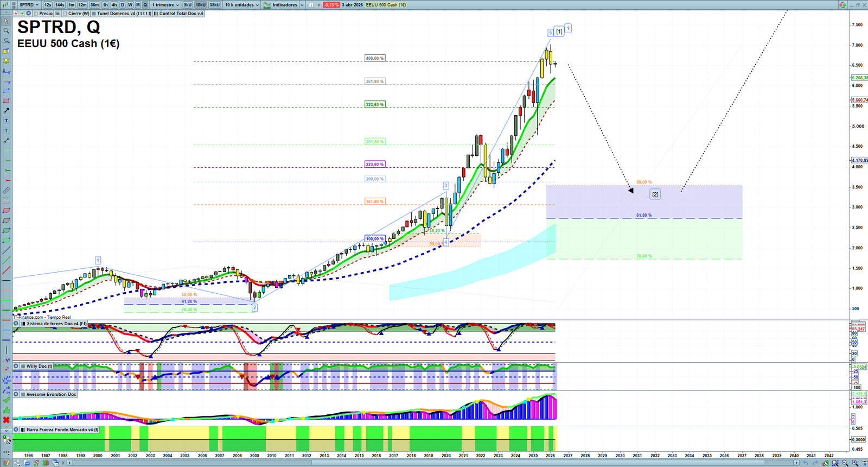Close the Sistema de trenes Doc panel
Image resolution: width=868 pixels, height=467 pixels.
16,324
